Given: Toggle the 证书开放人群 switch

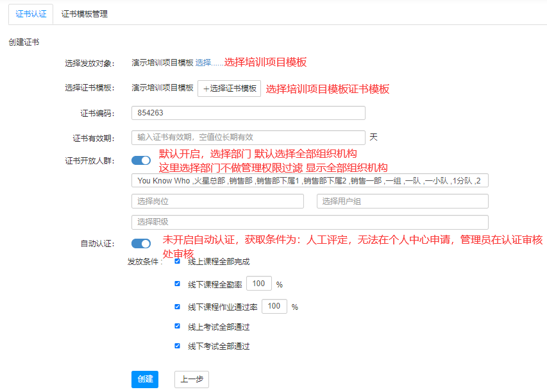Looking at the screenshot, I should coord(141,160).
